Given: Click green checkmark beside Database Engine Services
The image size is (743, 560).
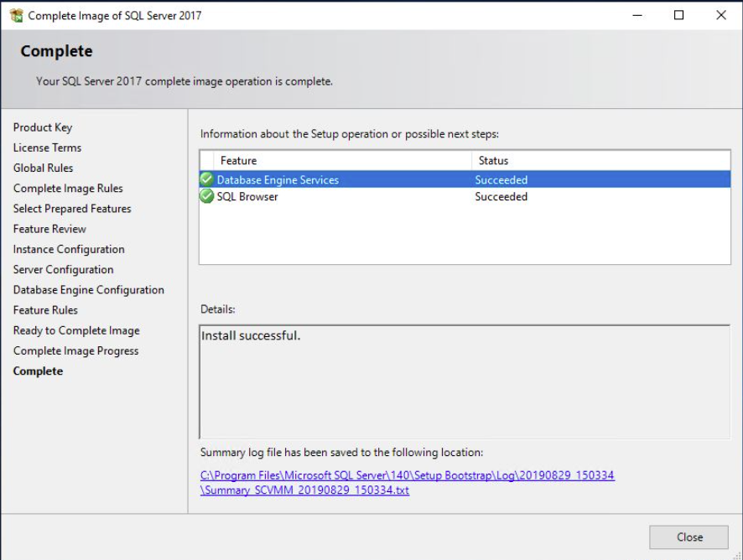Looking at the screenshot, I should coord(206,179).
